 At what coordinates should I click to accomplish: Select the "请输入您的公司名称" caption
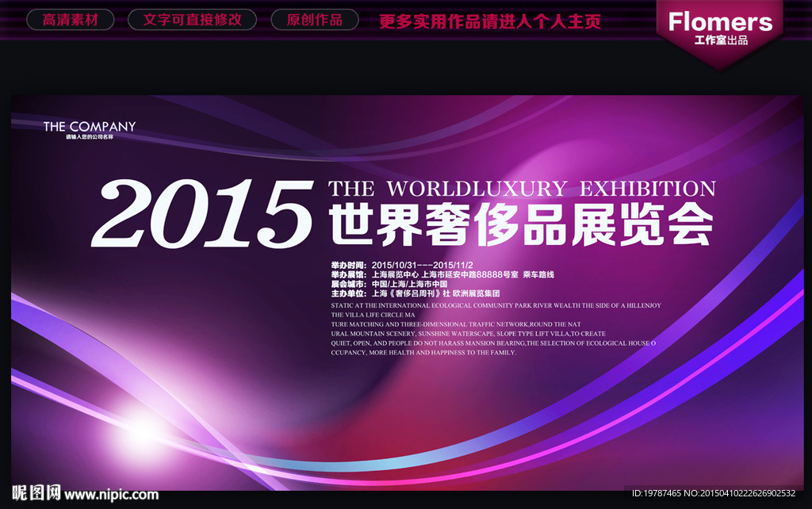coord(90,137)
